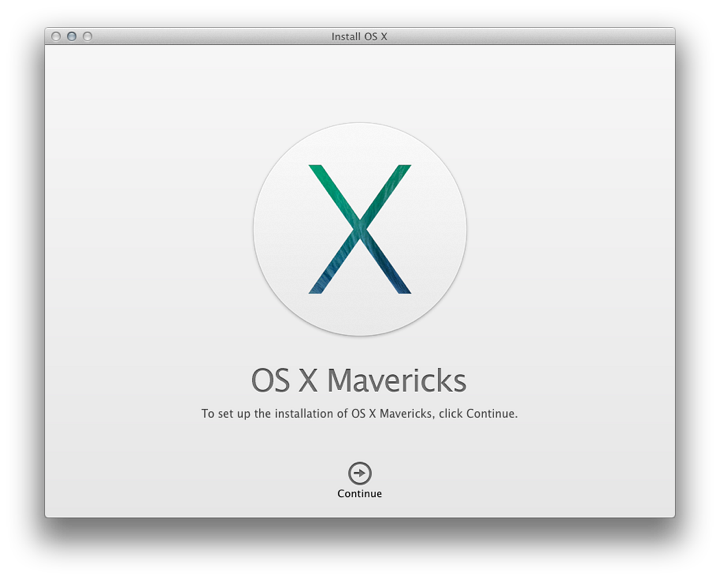Click the "OS X Mavericks" heading
Screen dimensions: 720x580
tap(359, 380)
